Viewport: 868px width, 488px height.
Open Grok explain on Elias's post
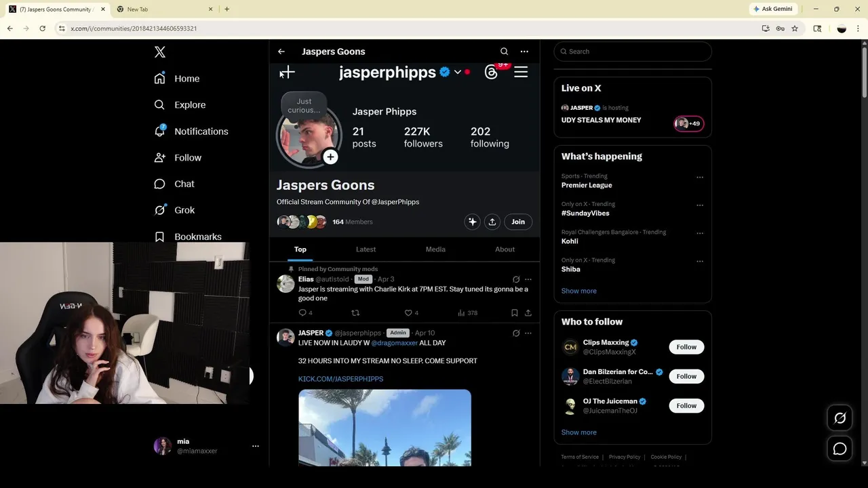click(x=516, y=279)
